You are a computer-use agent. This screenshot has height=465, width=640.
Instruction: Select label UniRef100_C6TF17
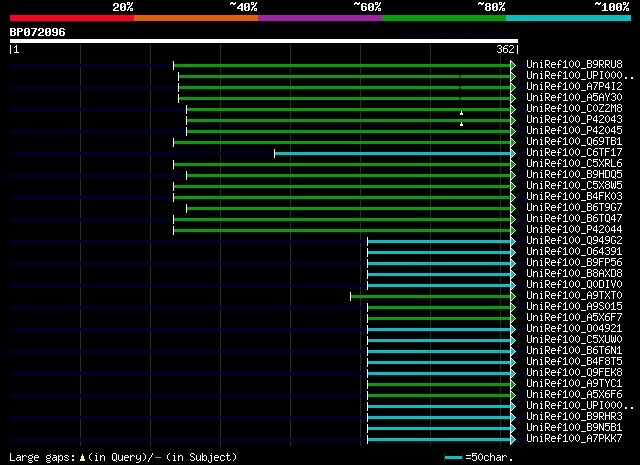point(574,153)
